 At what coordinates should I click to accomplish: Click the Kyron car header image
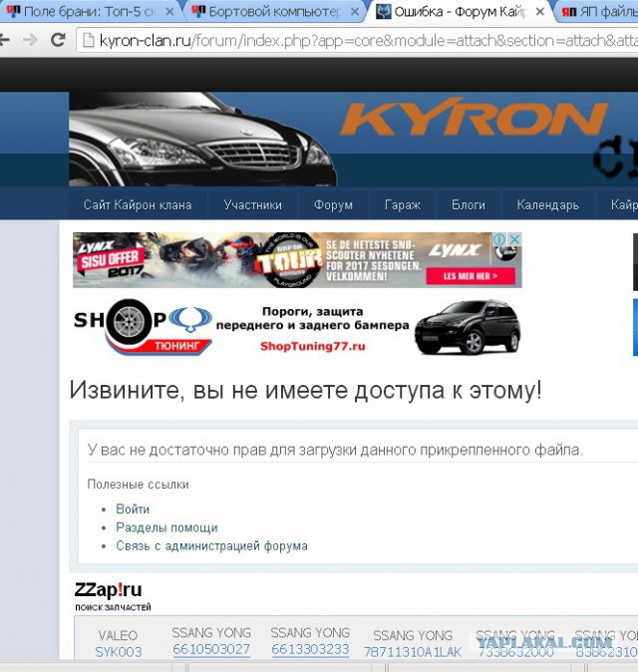(x=203, y=140)
